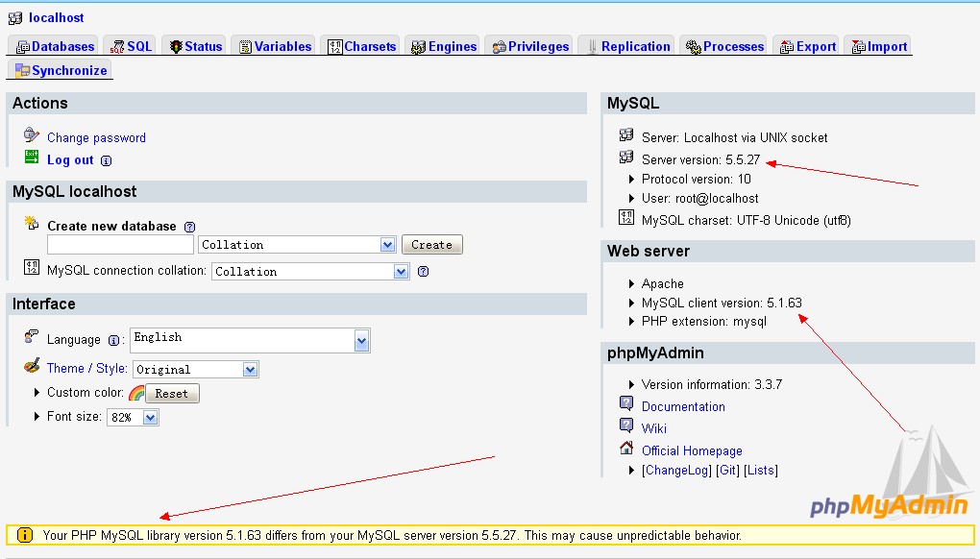The width and height of the screenshot is (980, 559).
Task: Open MySQL connection collation dropdown
Action: pos(310,271)
